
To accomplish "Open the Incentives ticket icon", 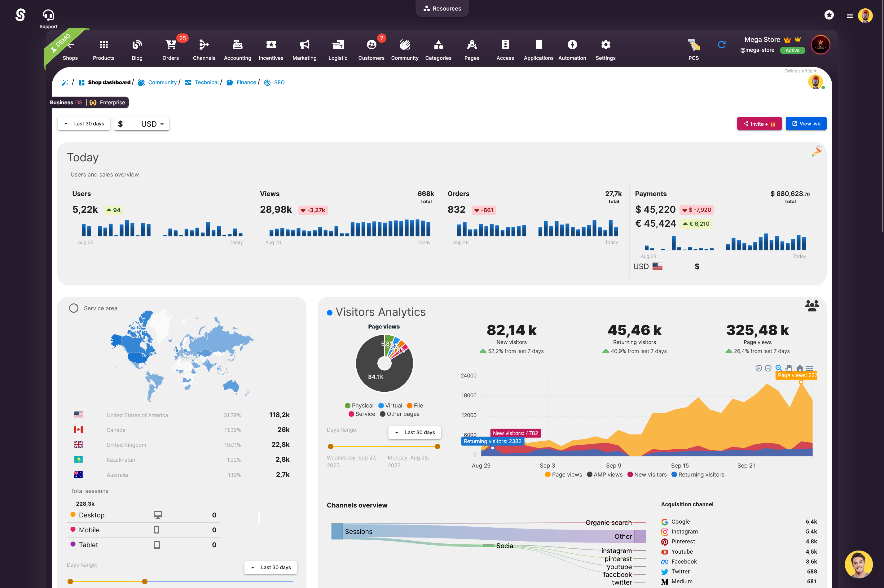I will point(271,45).
